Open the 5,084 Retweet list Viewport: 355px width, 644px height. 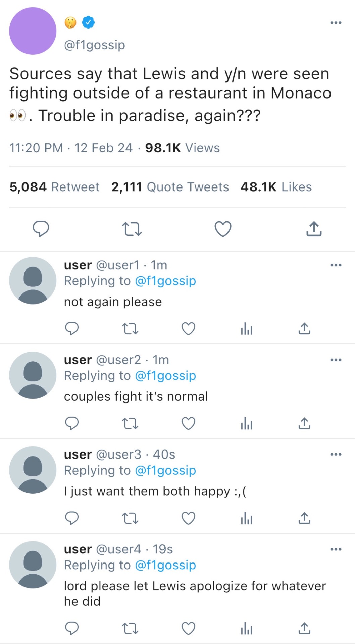(x=54, y=187)
